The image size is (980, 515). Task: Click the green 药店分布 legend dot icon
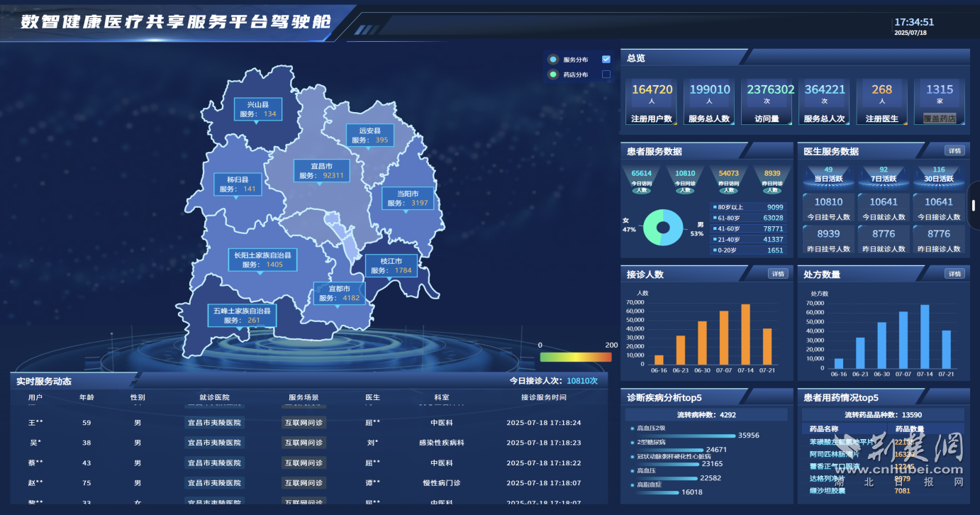coord(553,74)
